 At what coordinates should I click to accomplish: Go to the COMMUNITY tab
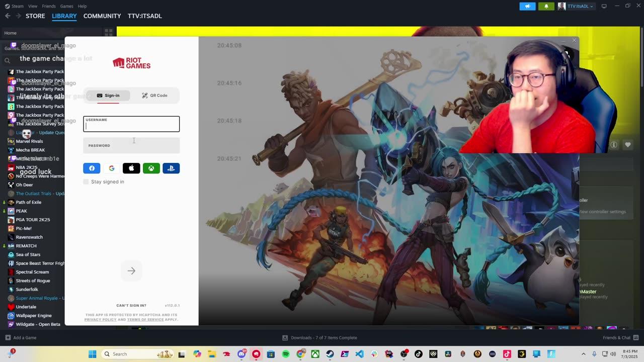coord(102,16)
